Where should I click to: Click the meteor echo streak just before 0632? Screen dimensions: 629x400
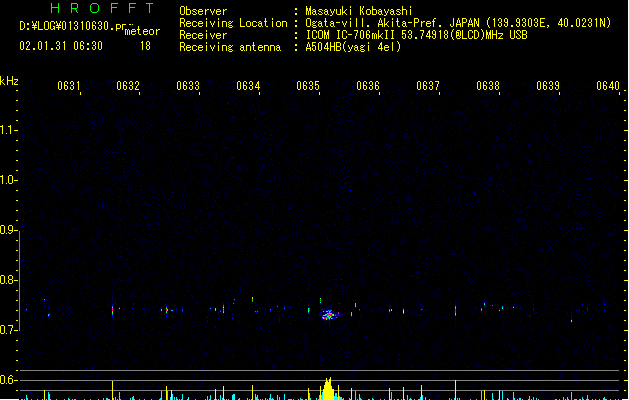tap(112, 310)
